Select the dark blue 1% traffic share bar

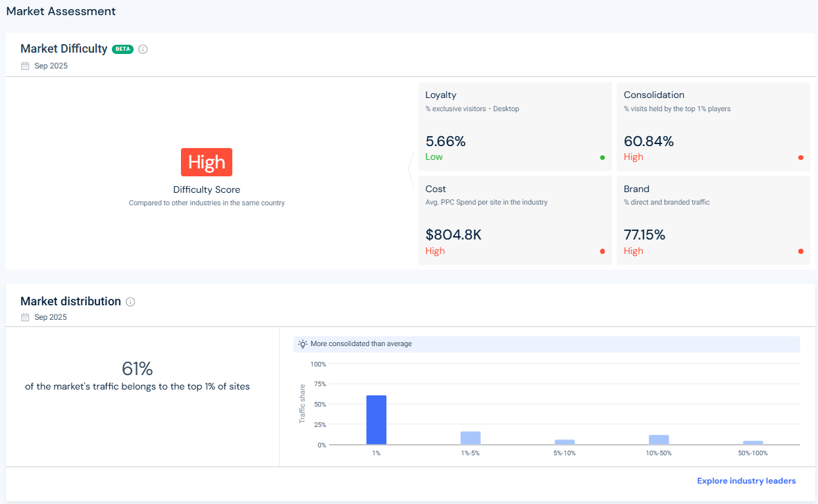376,420
